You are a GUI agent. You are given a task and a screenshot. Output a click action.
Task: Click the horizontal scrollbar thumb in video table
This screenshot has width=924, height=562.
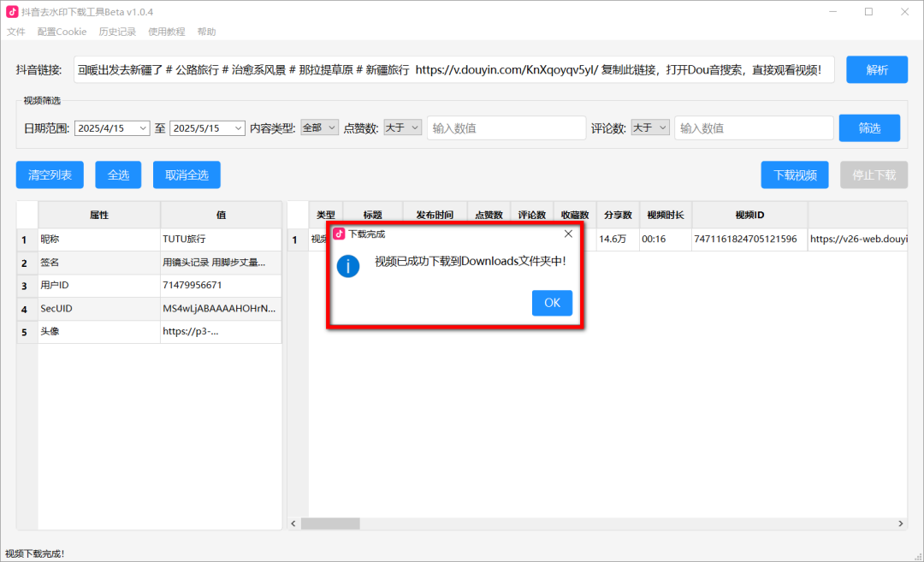[x=330, y=524]
